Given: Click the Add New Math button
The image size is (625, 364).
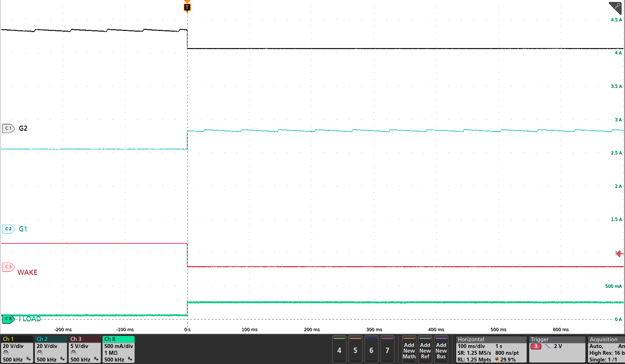Looking at the screenshot, I should coord(409,350).
